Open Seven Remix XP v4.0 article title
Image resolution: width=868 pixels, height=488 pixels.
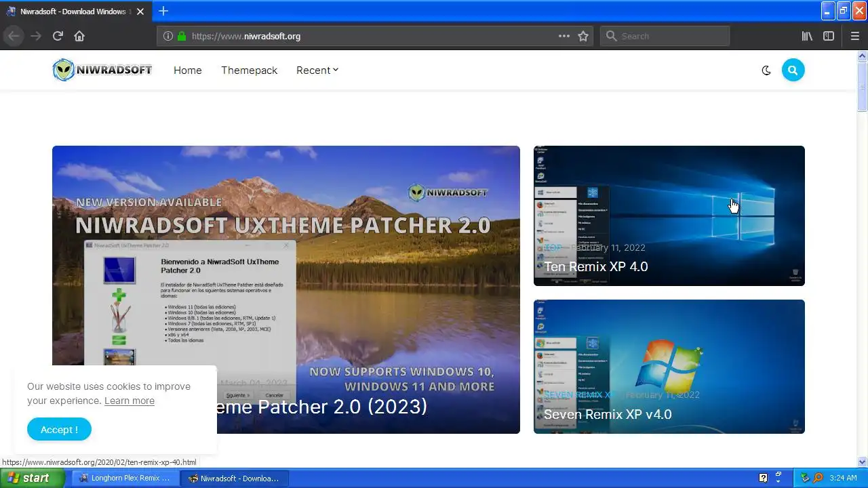point(608,414)
